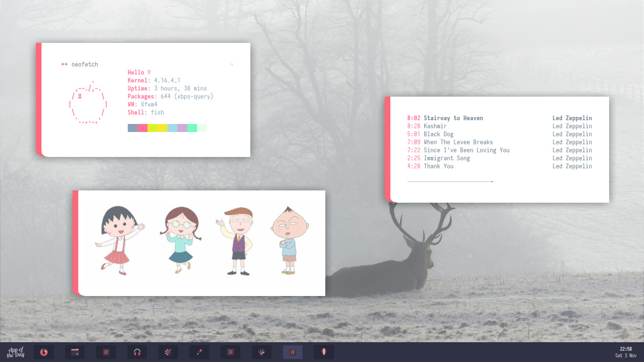This screenshot has width=644, height=362.
Task: Click the App of the Day logo
Action: pyautogui.click(x=15, y=352)
